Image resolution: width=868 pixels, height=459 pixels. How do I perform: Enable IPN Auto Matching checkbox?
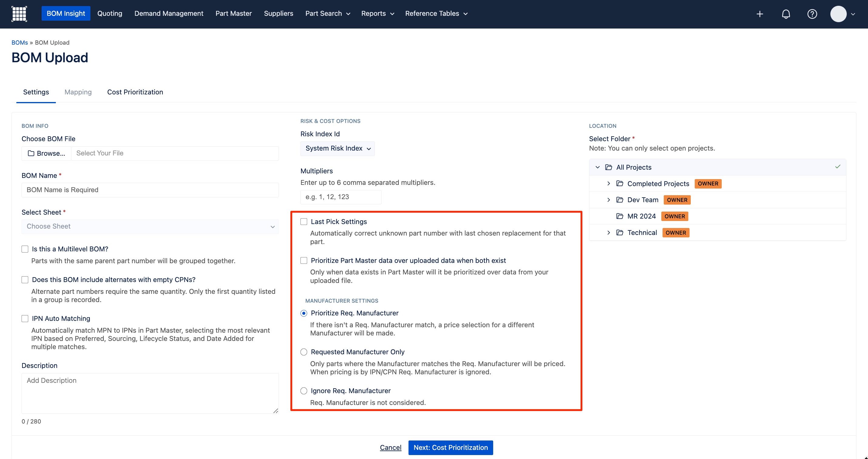(x=25, y=318)
